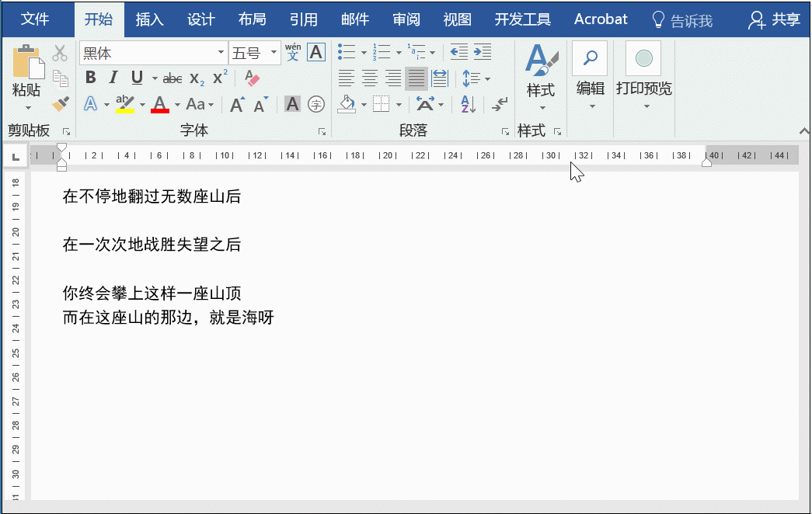The height and width of the screenshot is (514, 812).
Task: Click the 告诉我 search field
Action: click(x=682, y=20)
